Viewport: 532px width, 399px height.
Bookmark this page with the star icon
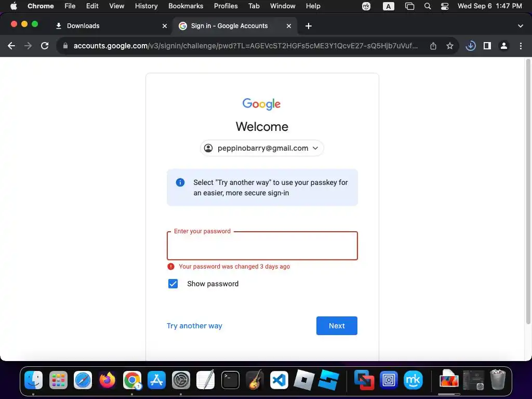click(450, 46)
